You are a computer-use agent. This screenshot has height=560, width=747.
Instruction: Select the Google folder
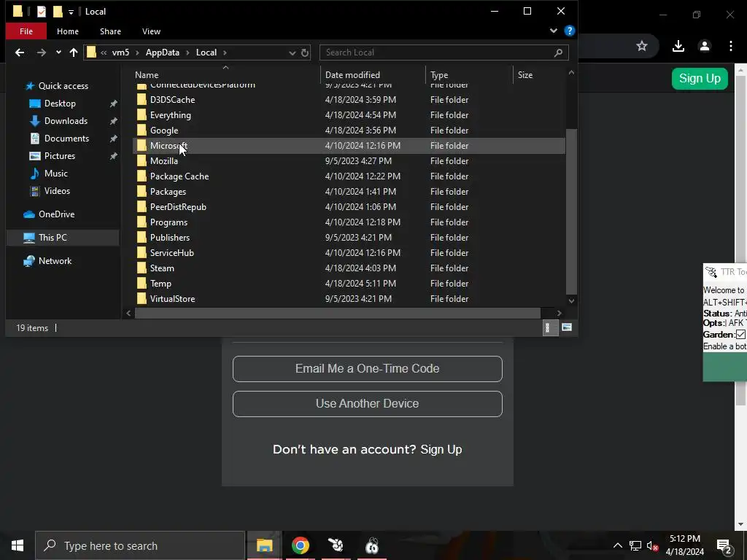[164, 131]
